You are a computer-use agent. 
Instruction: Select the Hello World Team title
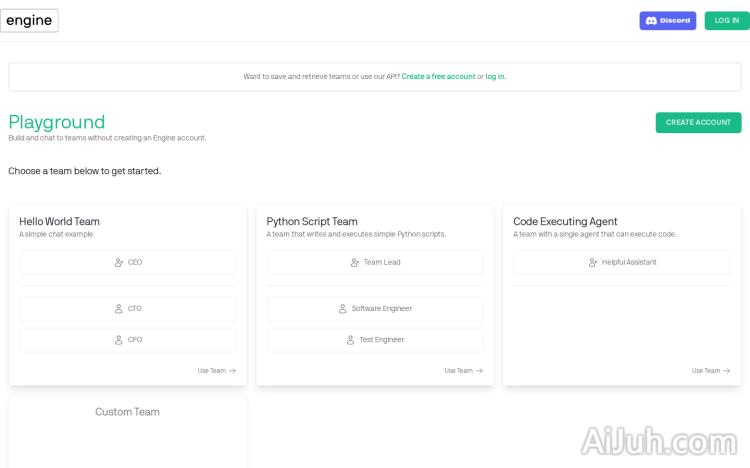point(59,221)
